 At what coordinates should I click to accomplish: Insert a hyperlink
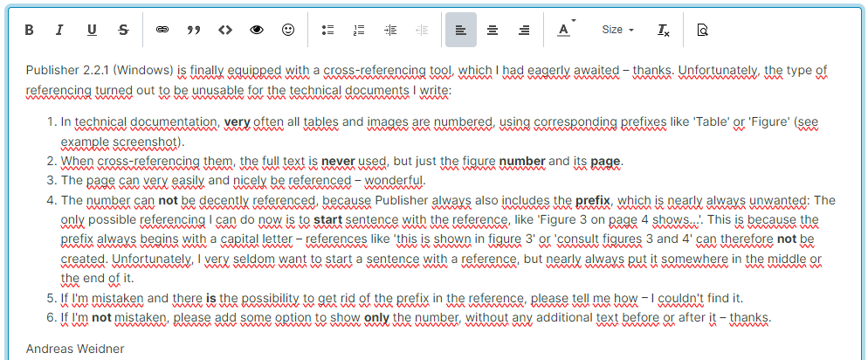pyautogui.click(x=162, y=30)
